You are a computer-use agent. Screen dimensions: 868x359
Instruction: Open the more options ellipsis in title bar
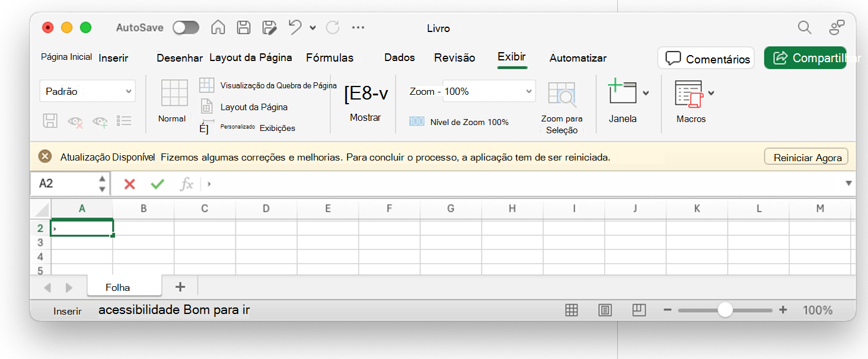358,27
